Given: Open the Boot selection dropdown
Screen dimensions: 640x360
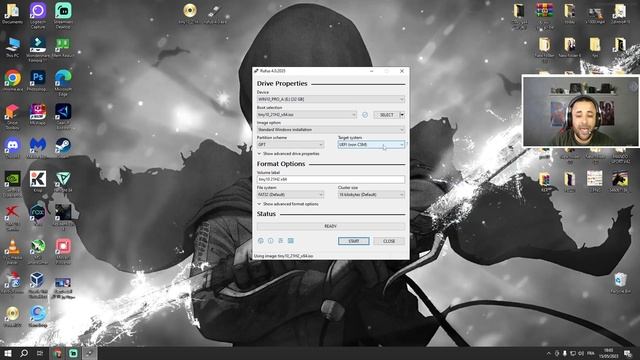Looking at the screenshot, I should click(307, 115).
